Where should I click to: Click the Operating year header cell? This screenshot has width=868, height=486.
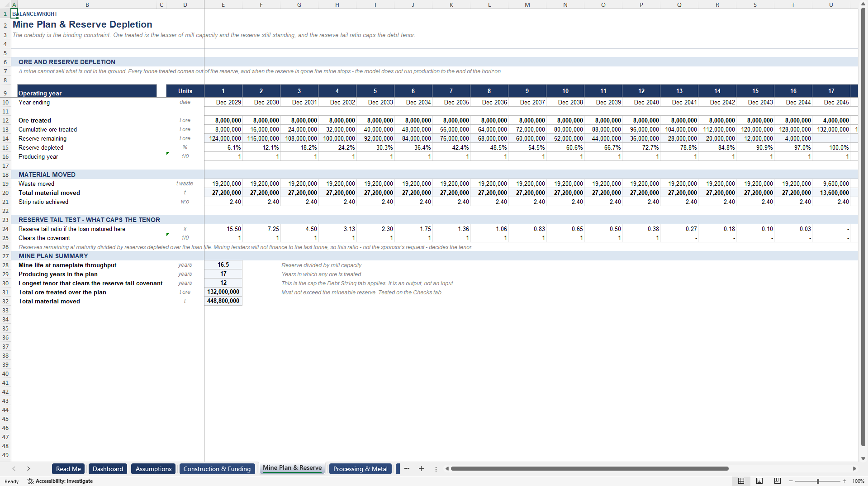click(87, 91)
